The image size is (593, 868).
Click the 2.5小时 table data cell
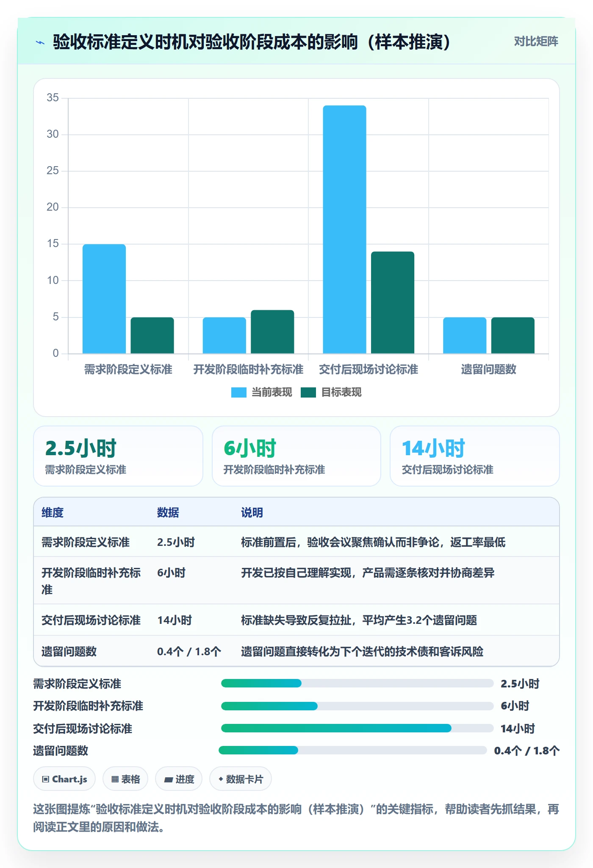click(x=176, y=542)
